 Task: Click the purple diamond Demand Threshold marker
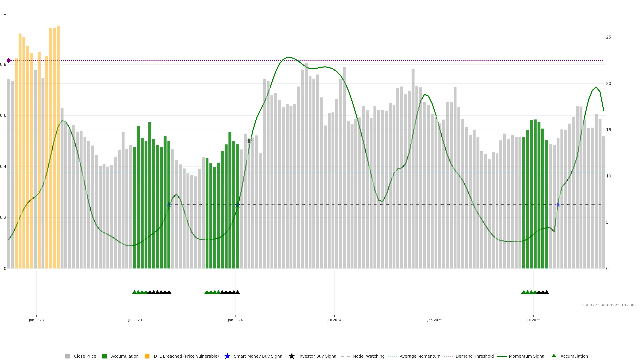click(9, 60)
